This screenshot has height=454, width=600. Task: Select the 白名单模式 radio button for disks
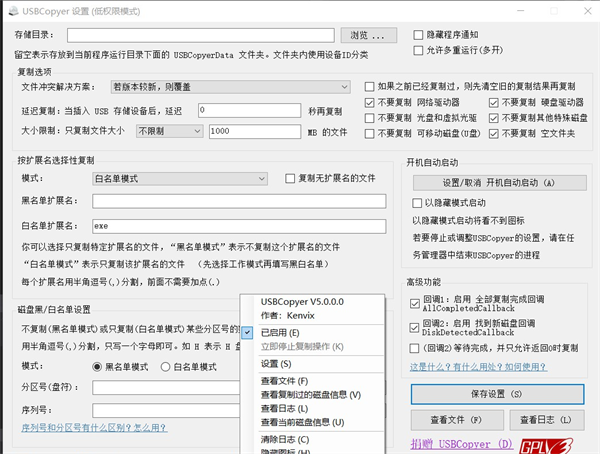[166, 367]
